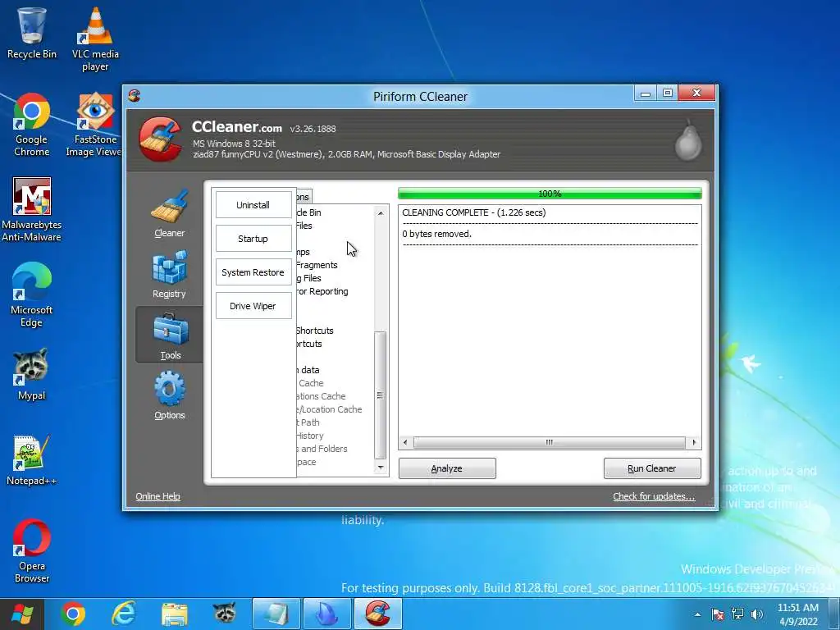Click 'CLEANING COMPLETE' result line
Screen dimensions: 840x630
(474, 212)
